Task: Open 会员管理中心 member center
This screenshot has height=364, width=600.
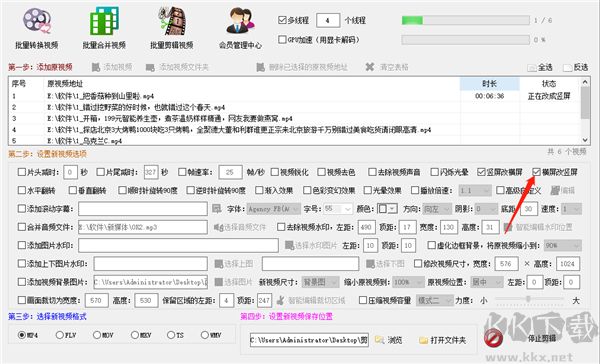Action: pyautogui.click(x=240, y=28)
